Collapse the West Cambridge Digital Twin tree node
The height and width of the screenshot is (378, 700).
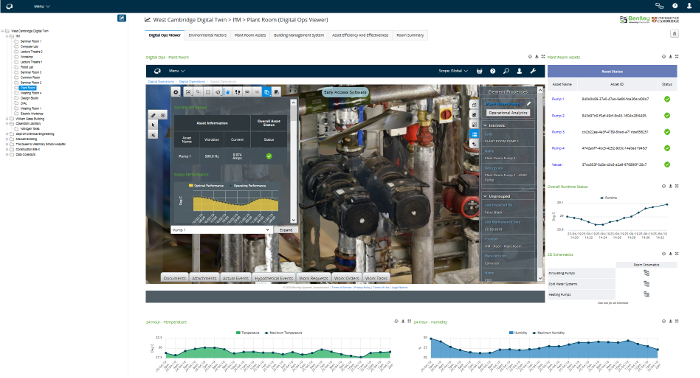point(2,31)
